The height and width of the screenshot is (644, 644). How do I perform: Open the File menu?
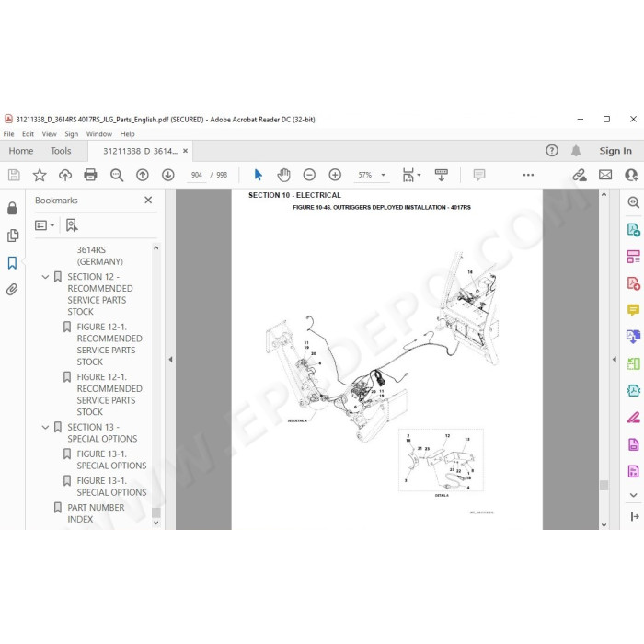click(x=8, y=134)
